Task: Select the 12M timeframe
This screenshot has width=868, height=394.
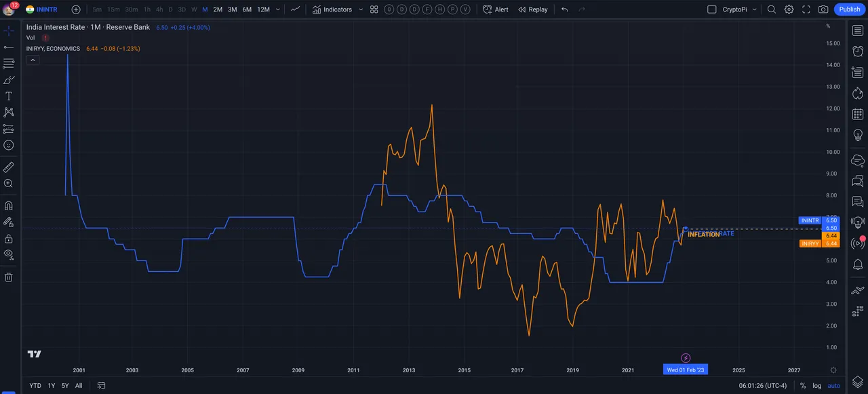Action: (x=263, y=9)
